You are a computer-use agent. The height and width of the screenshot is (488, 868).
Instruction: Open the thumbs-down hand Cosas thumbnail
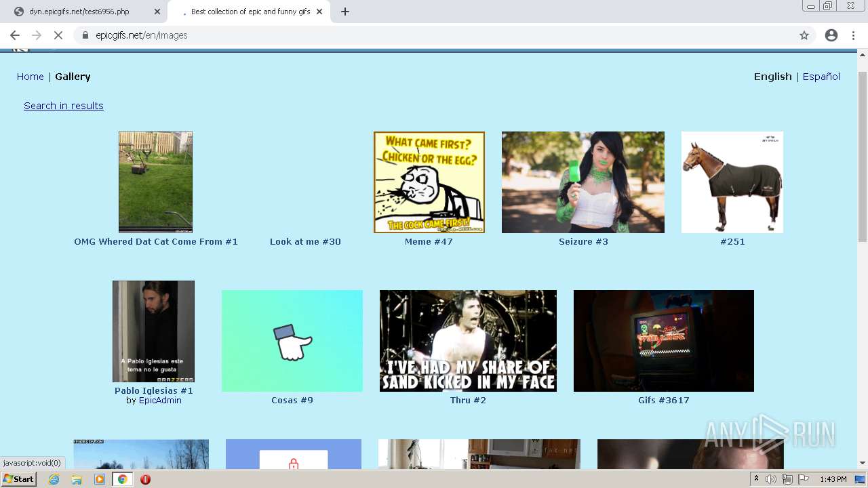tap(292, 341)
